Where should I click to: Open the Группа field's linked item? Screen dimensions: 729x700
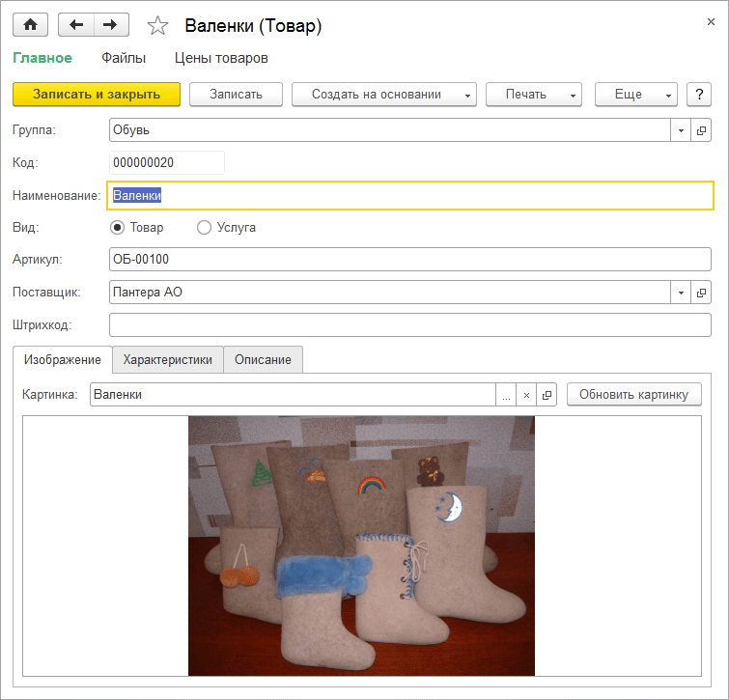click(x=701, y=130)
